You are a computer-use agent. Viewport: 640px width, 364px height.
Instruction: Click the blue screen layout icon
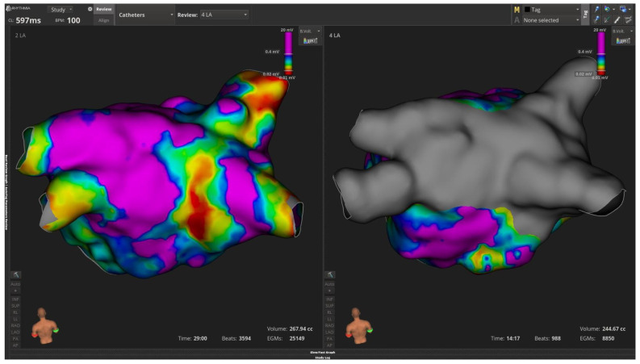point(623,10)
